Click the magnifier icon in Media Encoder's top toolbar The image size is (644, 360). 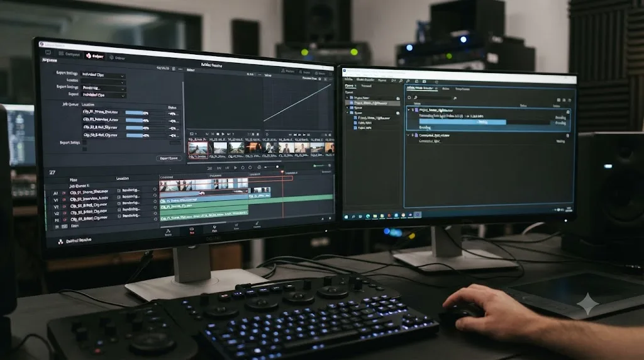pyautogui.click(x=401, y=81)
